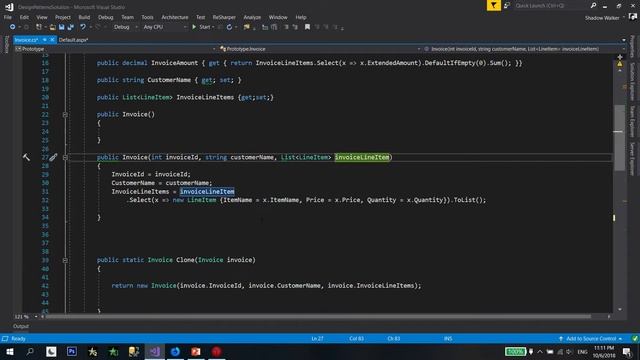Collapse the Invoice() constructor at line 22
This screenshot has height=360, width=640.
65,115
